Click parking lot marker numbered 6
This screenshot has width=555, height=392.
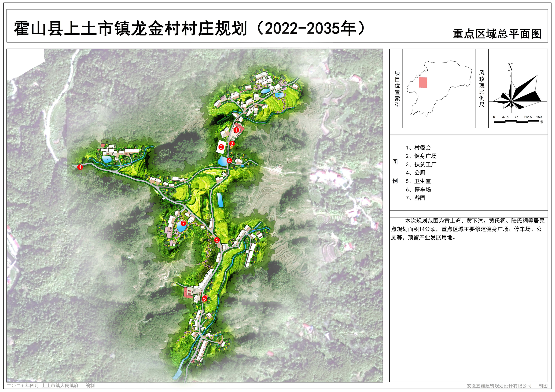[x=217, y=240]
